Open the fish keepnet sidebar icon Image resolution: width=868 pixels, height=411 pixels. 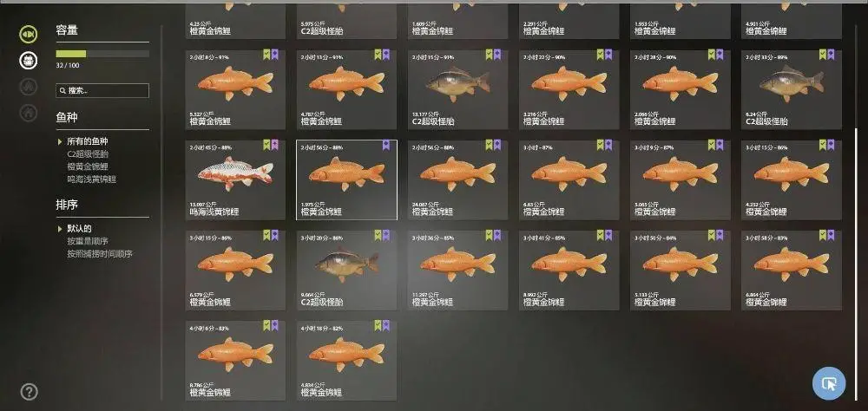[29, 35]
